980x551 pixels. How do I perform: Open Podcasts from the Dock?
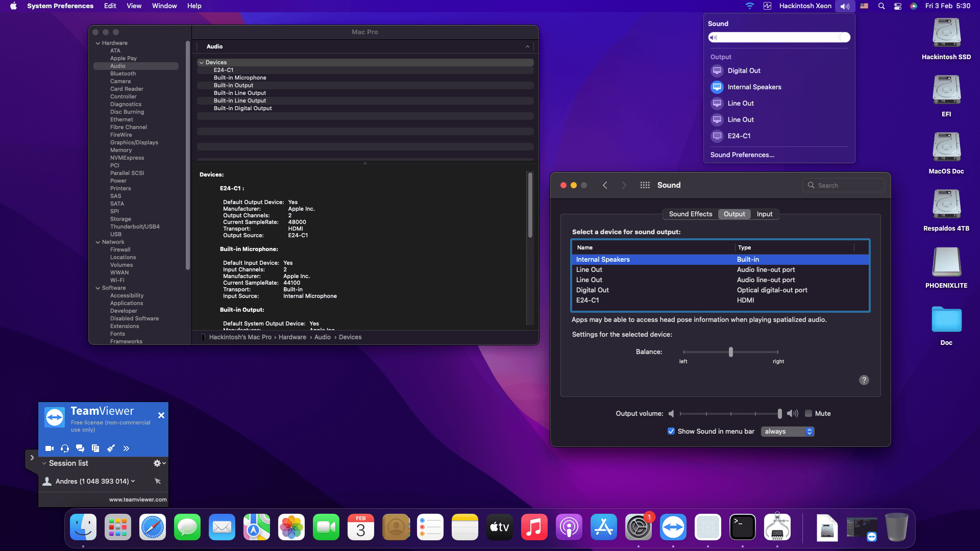[x=569, y=528]
